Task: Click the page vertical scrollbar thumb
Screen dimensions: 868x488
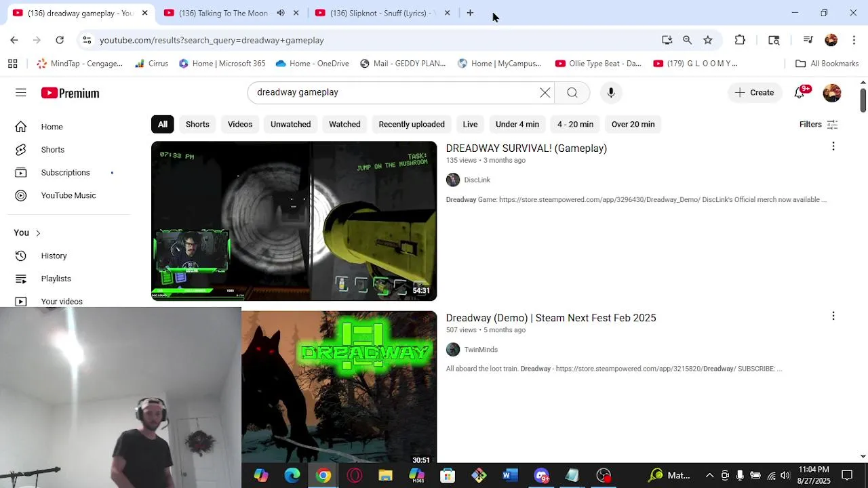Action: [863, 100]
